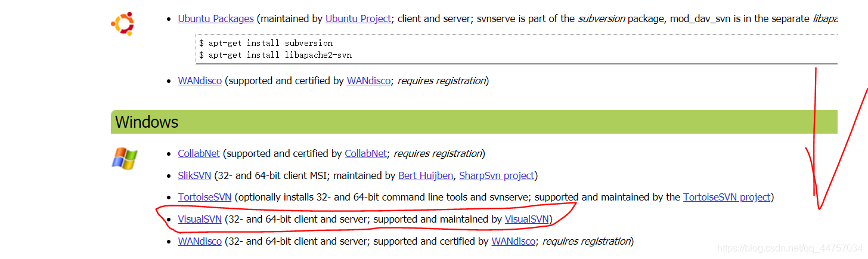Click the green Windows section header

pos(474,122)
